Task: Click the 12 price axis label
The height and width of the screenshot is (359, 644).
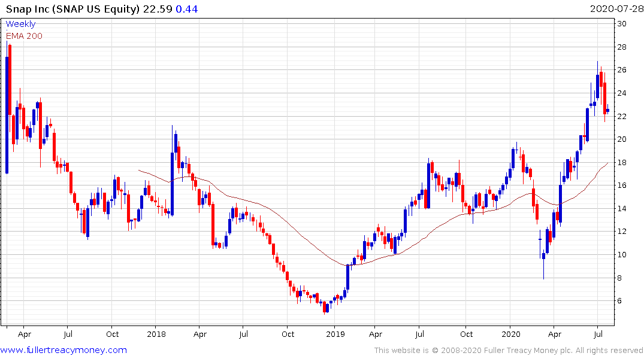Action: pos(622,232)
